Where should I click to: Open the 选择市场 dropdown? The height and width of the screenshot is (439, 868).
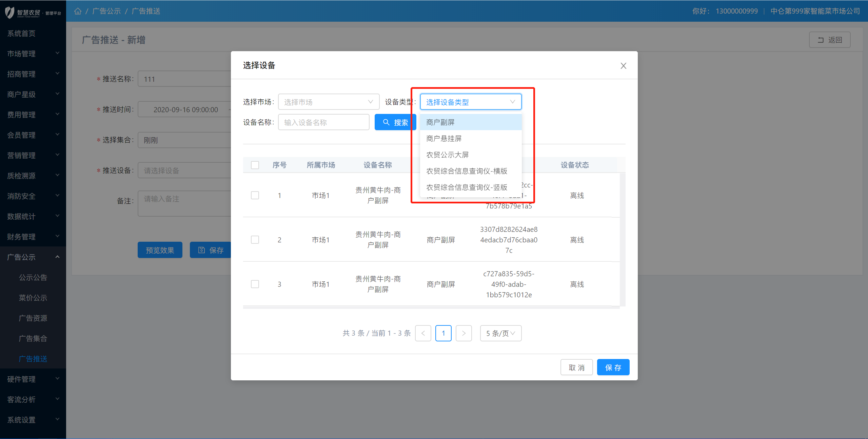coord(328,102)
